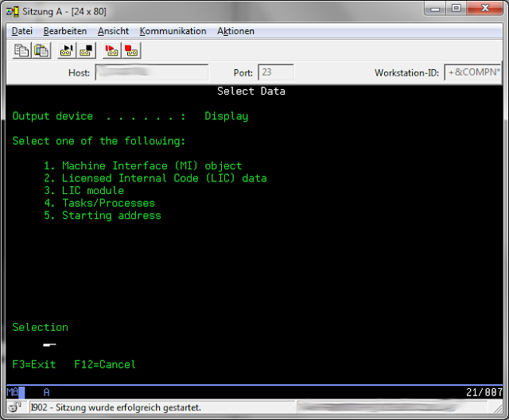
Task: Click into the Host input field
Action: click(x=151, y=72)
